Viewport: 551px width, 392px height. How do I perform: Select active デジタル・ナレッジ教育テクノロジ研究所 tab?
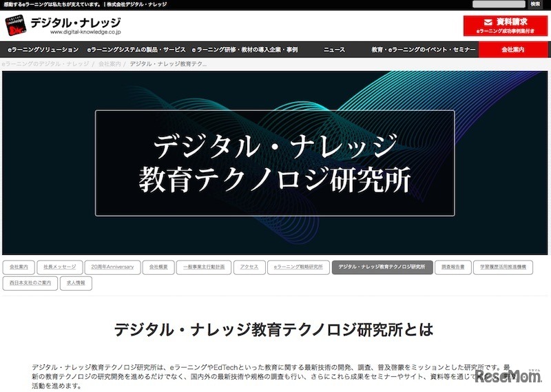pos(382,267)
